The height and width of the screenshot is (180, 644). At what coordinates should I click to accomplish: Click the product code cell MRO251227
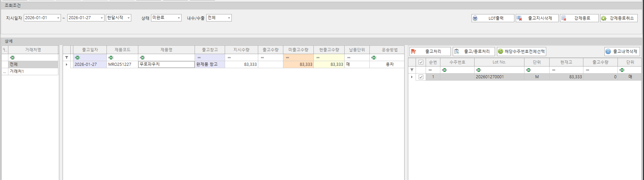coord(122,64)
